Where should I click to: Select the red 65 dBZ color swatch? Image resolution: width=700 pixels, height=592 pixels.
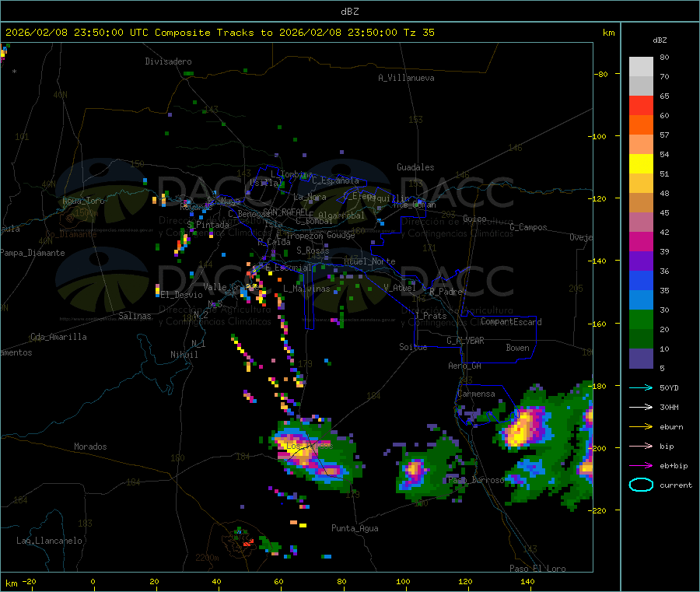click(641, 105)
